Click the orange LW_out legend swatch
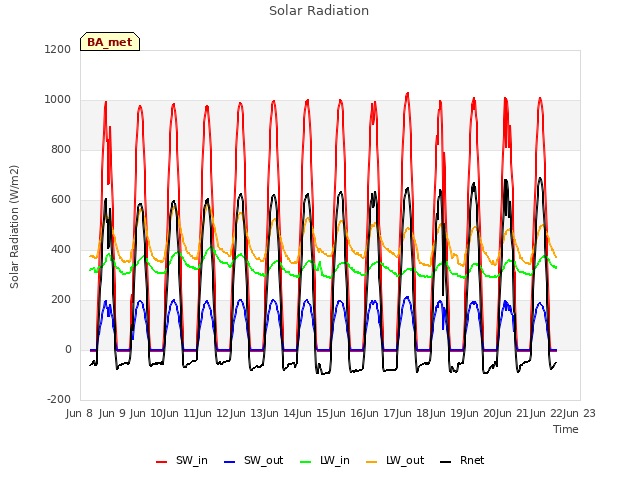 (372, 462)
